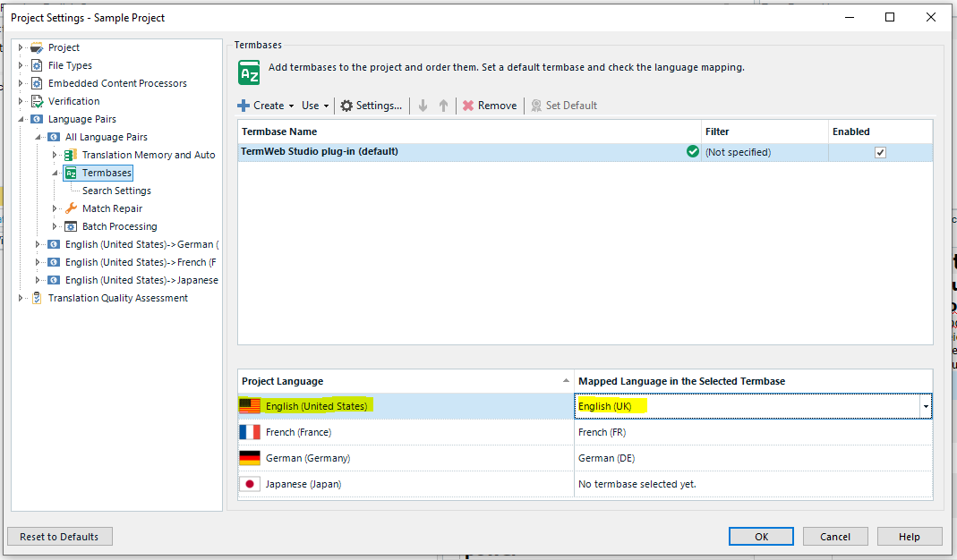Click the Help button
The image size is (957, 560).
pyautogui.click(x=909, y=536)
